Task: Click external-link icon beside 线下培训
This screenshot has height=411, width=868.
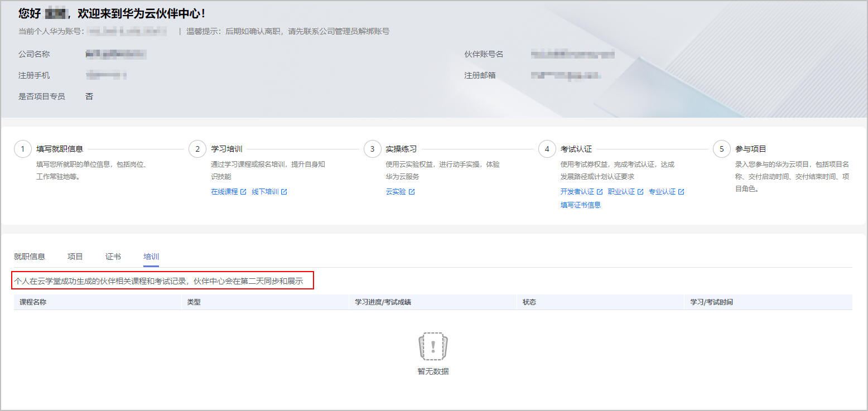Action: click(284, 192)
